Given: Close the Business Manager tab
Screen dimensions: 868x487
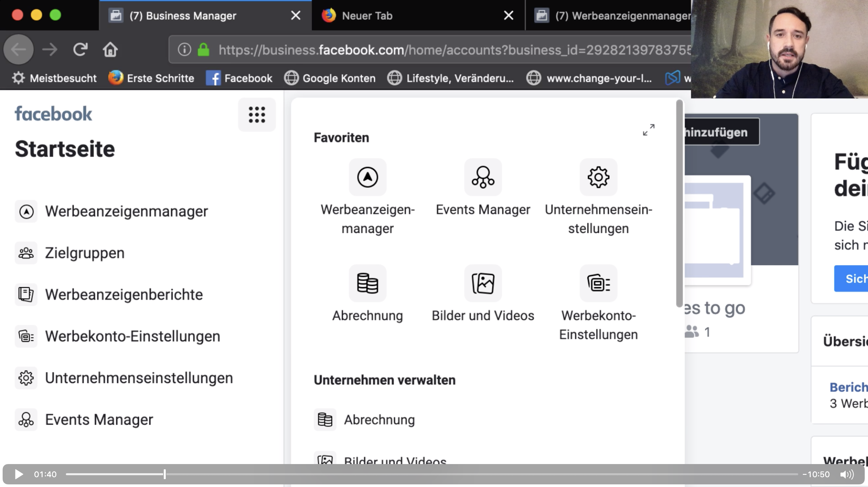Looking at the screenshot, I should click(x=295, y=15).
